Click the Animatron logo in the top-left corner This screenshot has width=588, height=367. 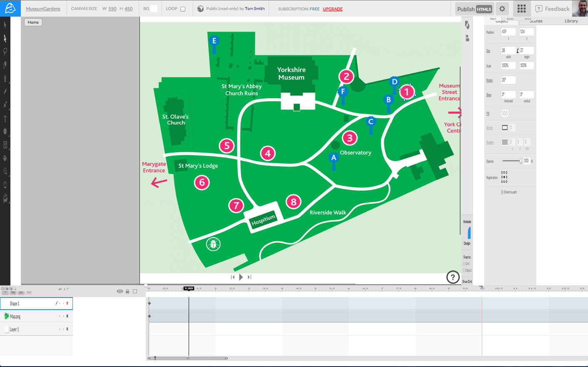click(x=10, y=8)
